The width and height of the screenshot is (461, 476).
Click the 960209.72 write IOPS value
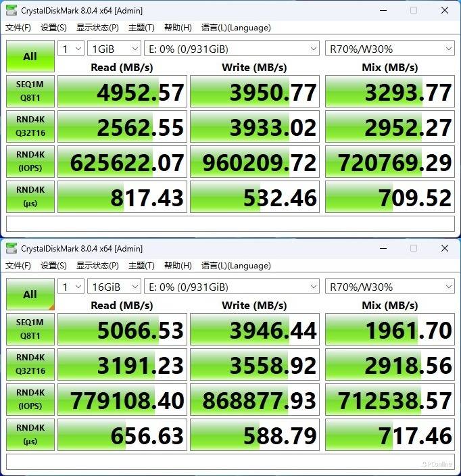(x=255, y=162)
